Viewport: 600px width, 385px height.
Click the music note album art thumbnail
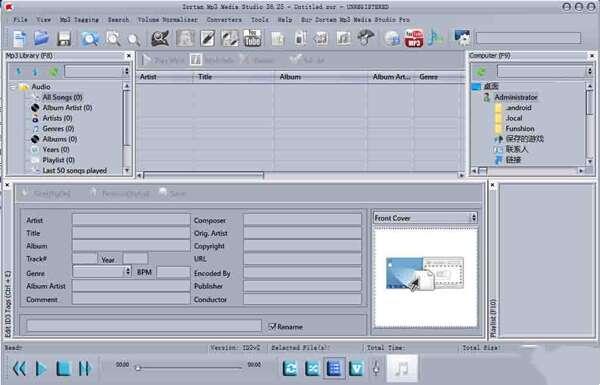tap(402, 368)
